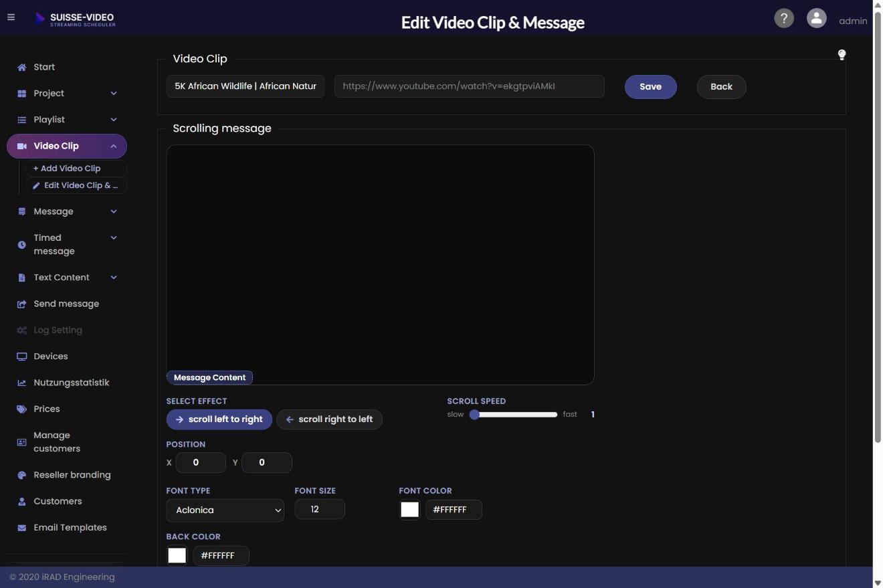Screen dimensions: 883x588
Task: Expand the Project menu chevron
Action: [114, 93]
